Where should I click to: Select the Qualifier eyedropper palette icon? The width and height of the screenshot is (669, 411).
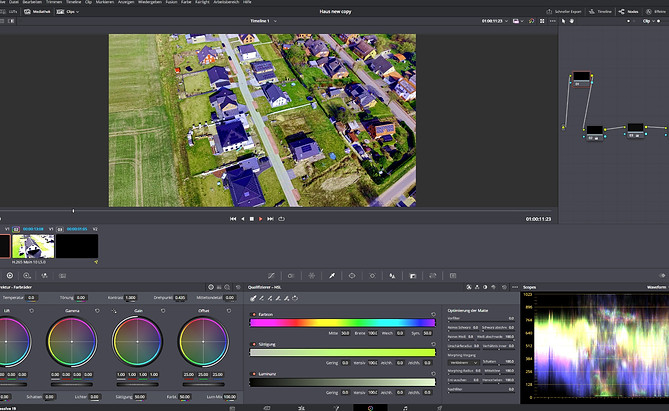(331, 275)
